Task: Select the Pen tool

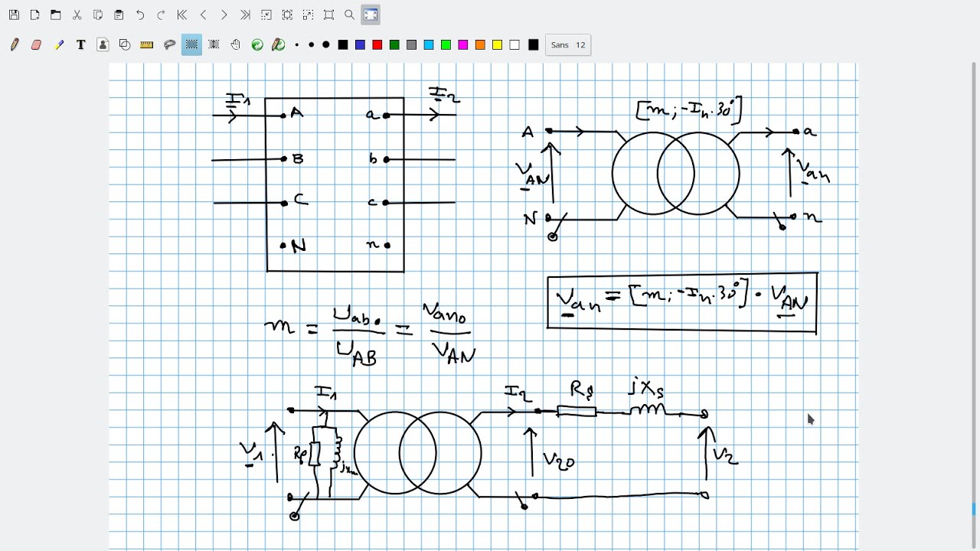Action: [15, 45]
